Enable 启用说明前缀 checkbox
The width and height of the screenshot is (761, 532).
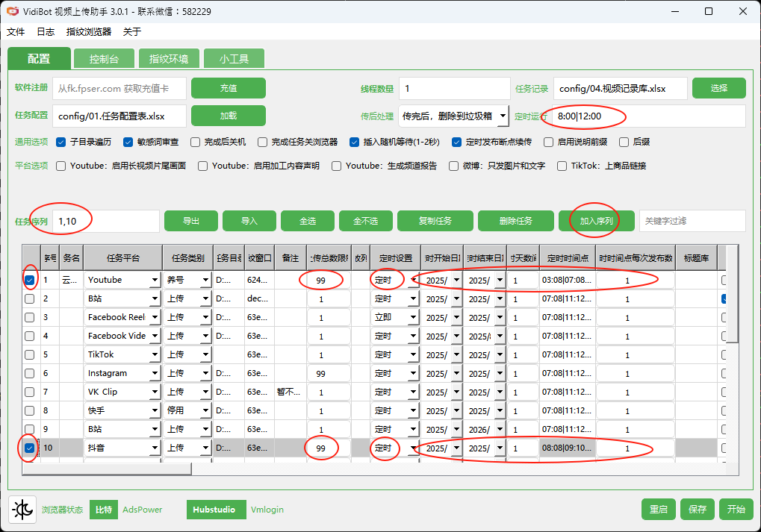click(548, 142)
